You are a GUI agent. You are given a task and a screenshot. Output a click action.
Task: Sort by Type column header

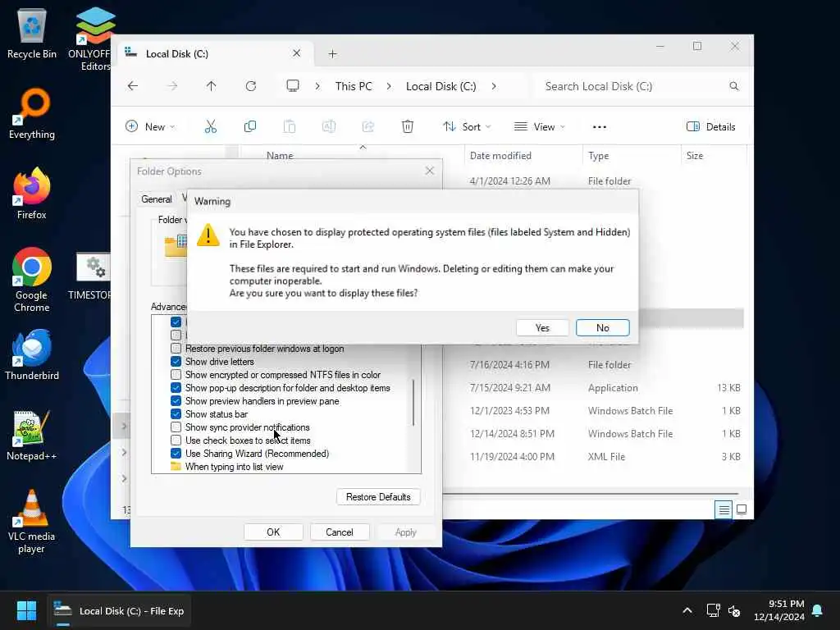[x=631, y=156]
